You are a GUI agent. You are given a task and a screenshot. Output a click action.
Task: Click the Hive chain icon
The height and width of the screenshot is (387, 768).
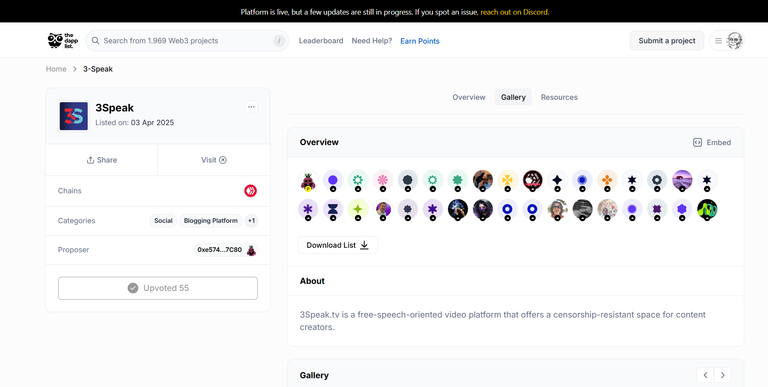[251, 191]
